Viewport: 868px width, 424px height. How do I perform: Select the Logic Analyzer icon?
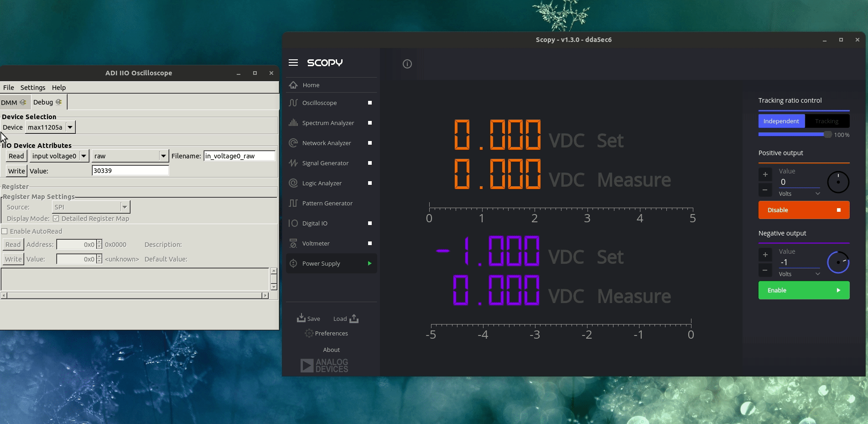(293, 183)
